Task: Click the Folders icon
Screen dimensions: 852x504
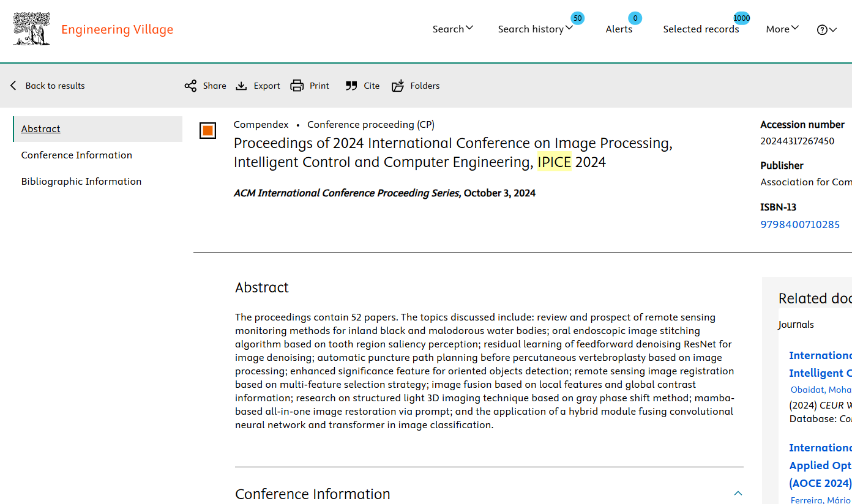Action: (x=398, y=86)
